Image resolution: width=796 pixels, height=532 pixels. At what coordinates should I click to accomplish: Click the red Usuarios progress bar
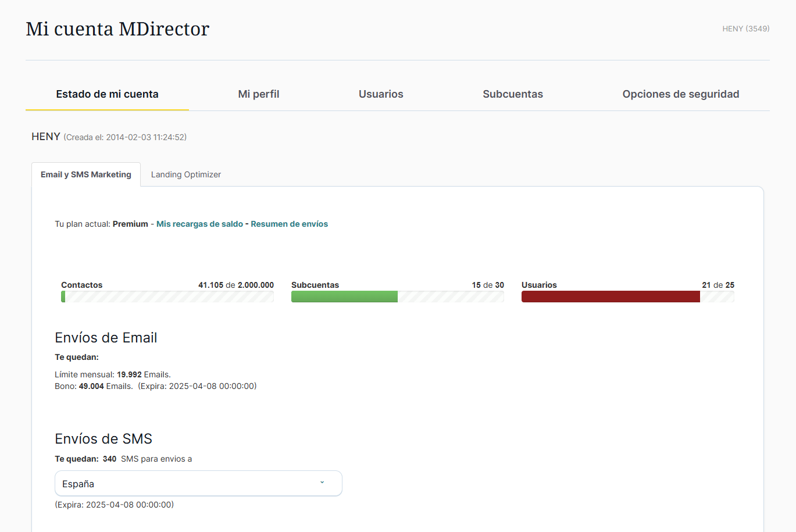[611, 297]
